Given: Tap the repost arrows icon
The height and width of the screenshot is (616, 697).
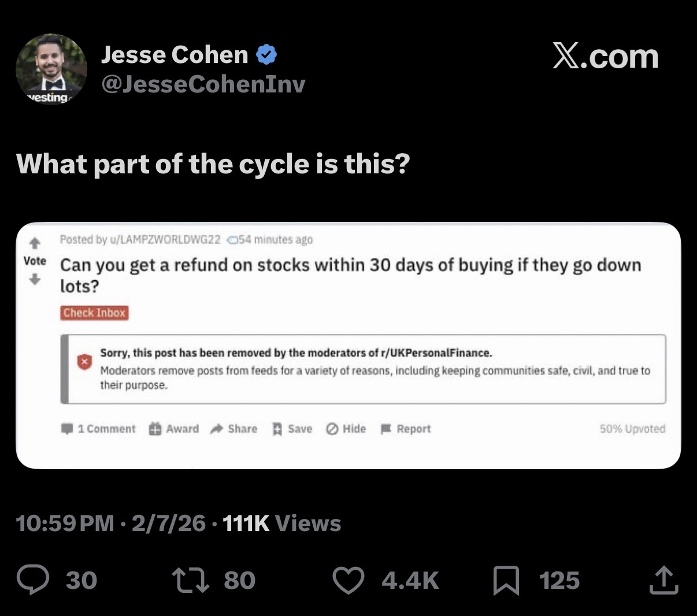Looking at the screenshot, I should click(190, 580).
